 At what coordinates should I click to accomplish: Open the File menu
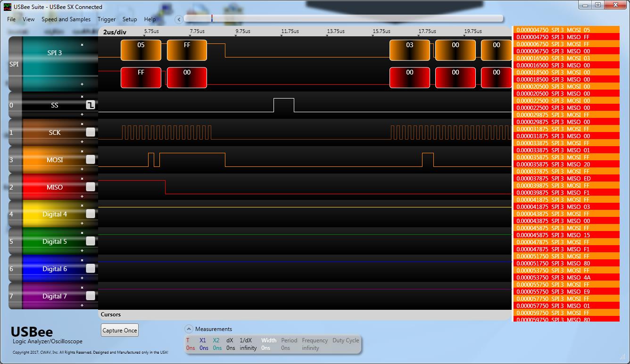(x=11, y=19)
